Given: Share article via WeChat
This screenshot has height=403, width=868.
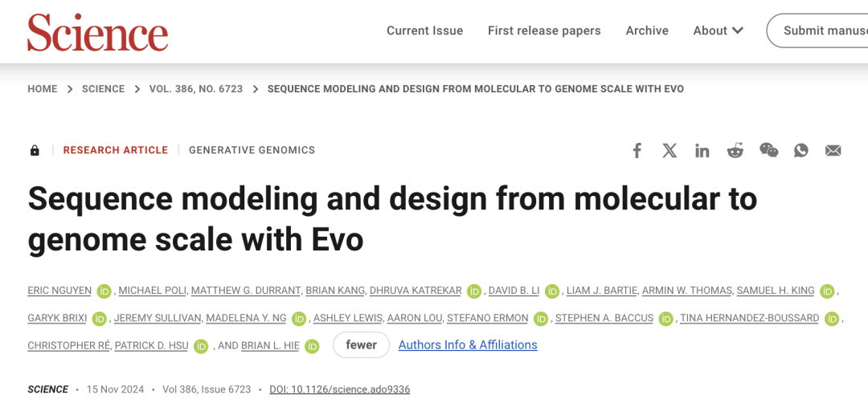Looking at the screenshot, I should click(x=768, y=150).
